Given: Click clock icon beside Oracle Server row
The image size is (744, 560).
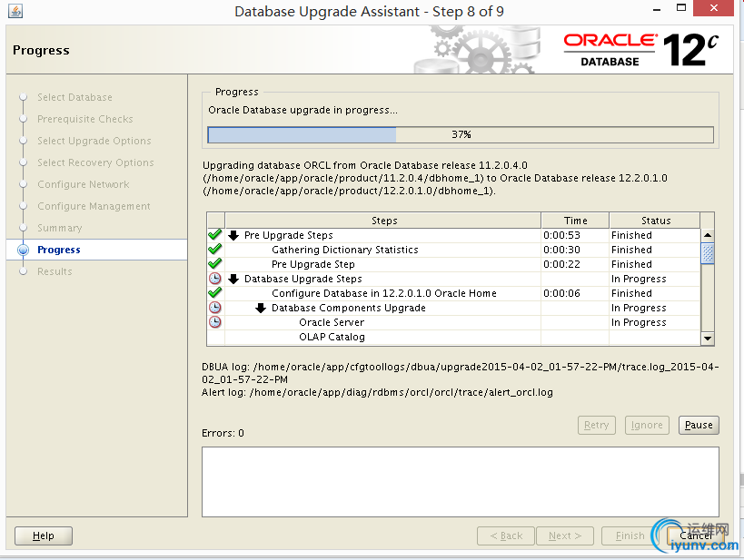Looking at the screenshot, I should [215, 322].
